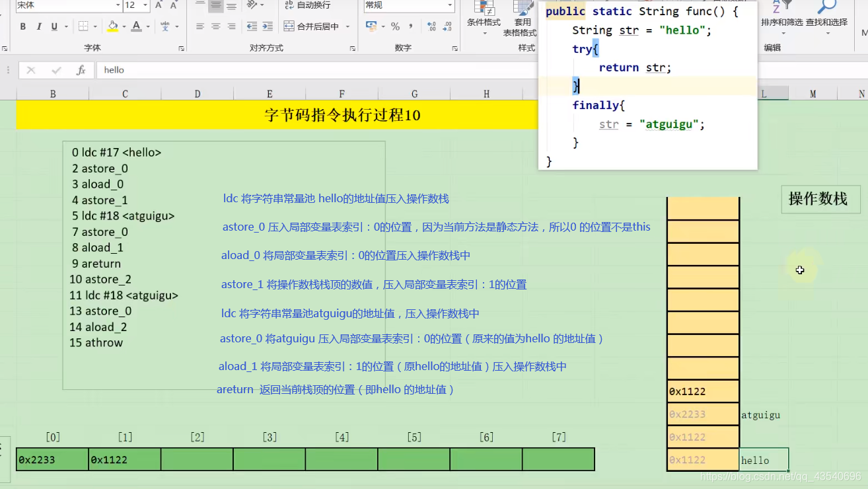Open 条件格式 conditional formatting
The width and height of the screenshot is (868, 489).
pos(484,19)
